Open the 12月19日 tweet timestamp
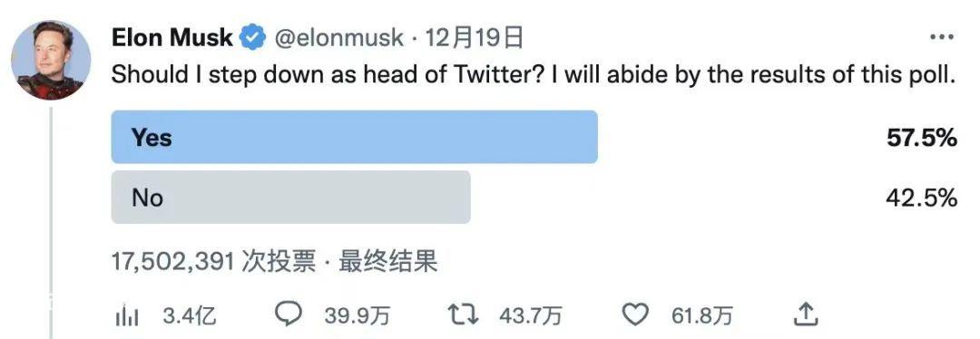 [475, 39]
